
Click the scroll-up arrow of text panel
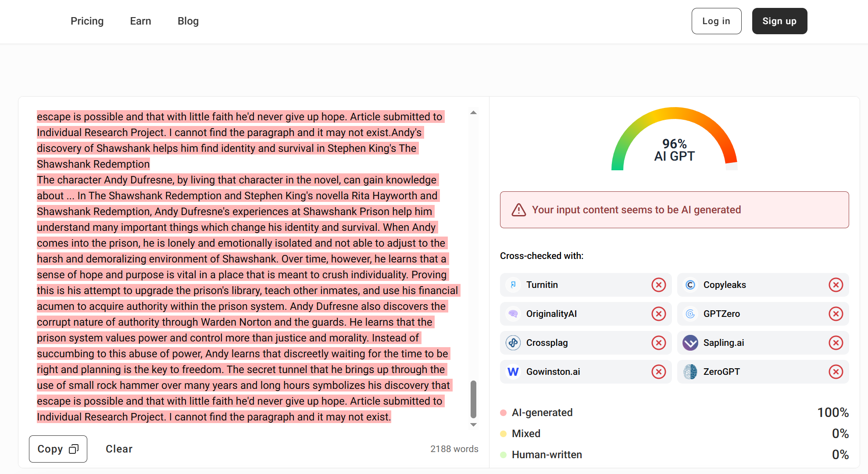(x=473, y=113)
